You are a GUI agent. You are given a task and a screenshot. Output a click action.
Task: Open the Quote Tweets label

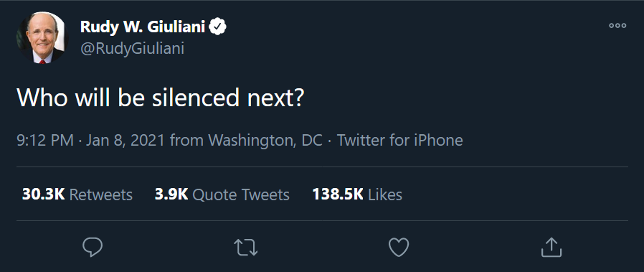click(x=241, y=194)
